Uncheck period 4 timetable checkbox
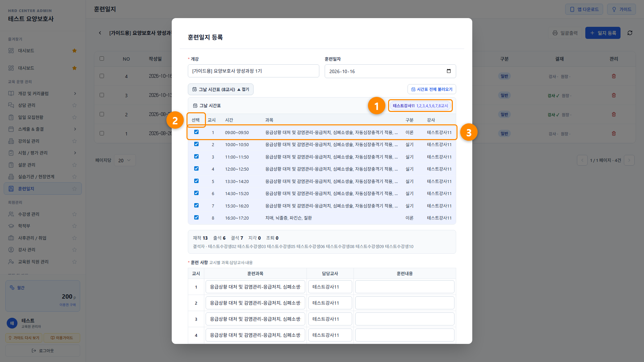Screen dimensions: 644x362 coord(196,169)
